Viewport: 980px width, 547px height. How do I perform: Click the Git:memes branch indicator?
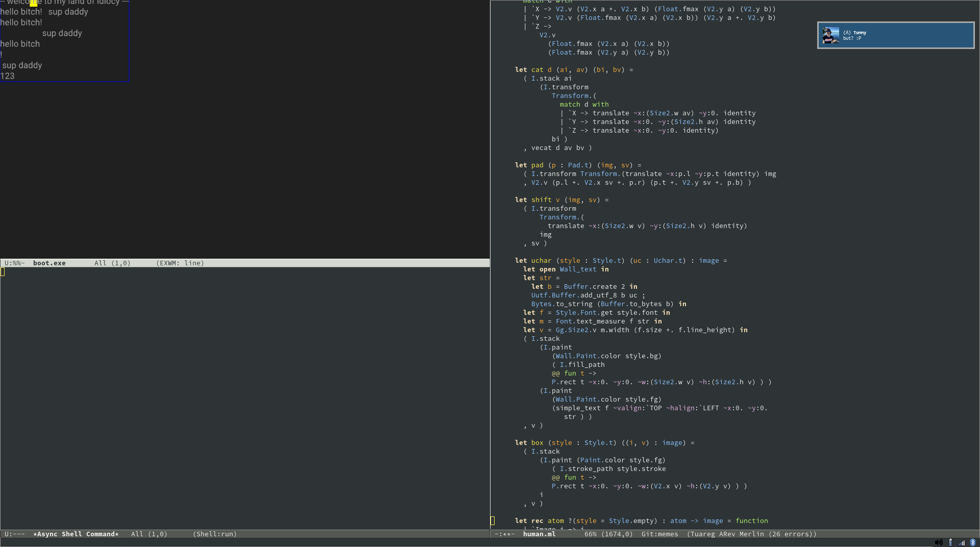click(659, 534)
